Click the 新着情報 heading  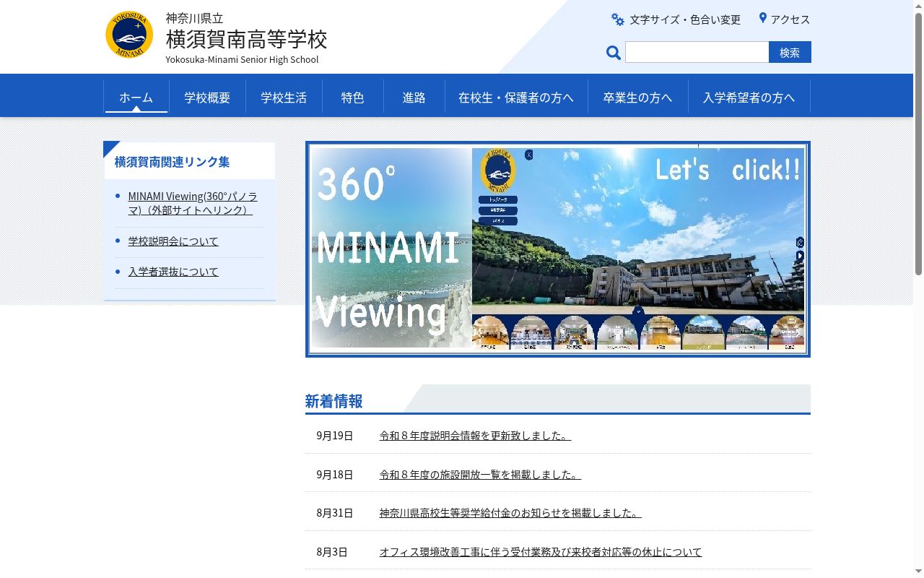tap(334, 401)
